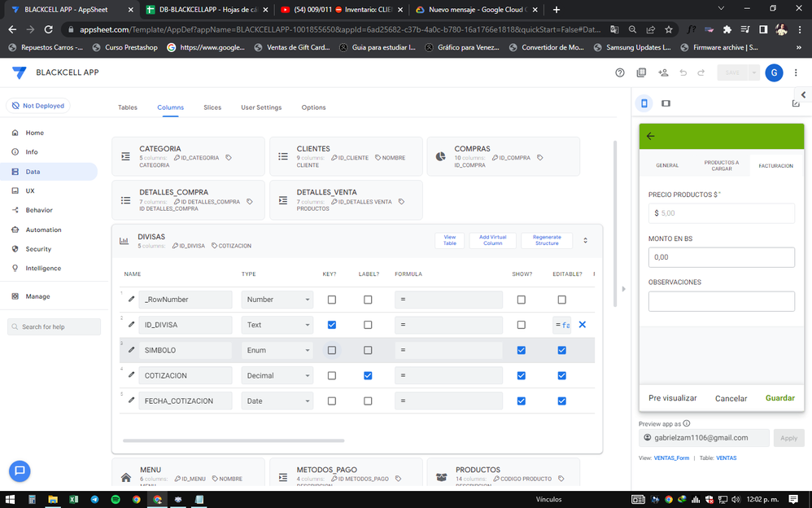The height and width of the screenshot is (508, 812).
Task: Open the share app add-user icon
Action: [x=663, y=72]
